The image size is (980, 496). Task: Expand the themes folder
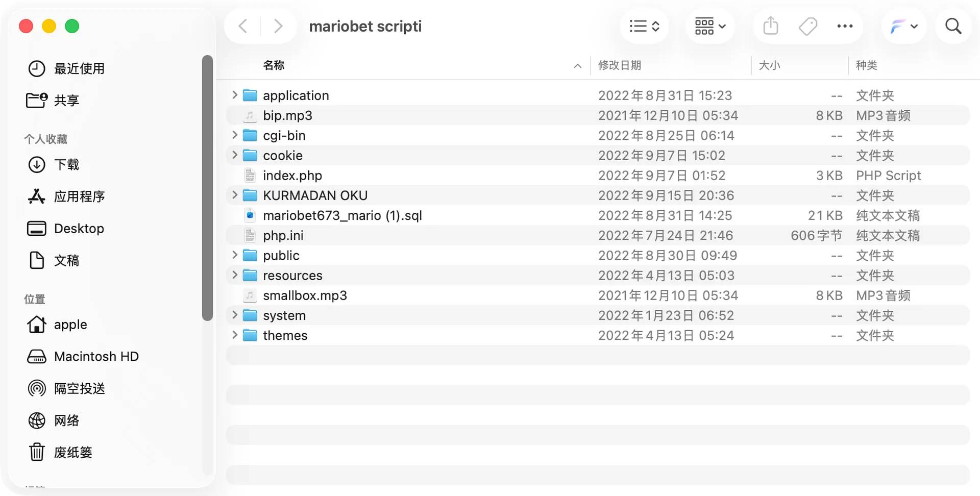pyautogui.click(x=235, y=335)
